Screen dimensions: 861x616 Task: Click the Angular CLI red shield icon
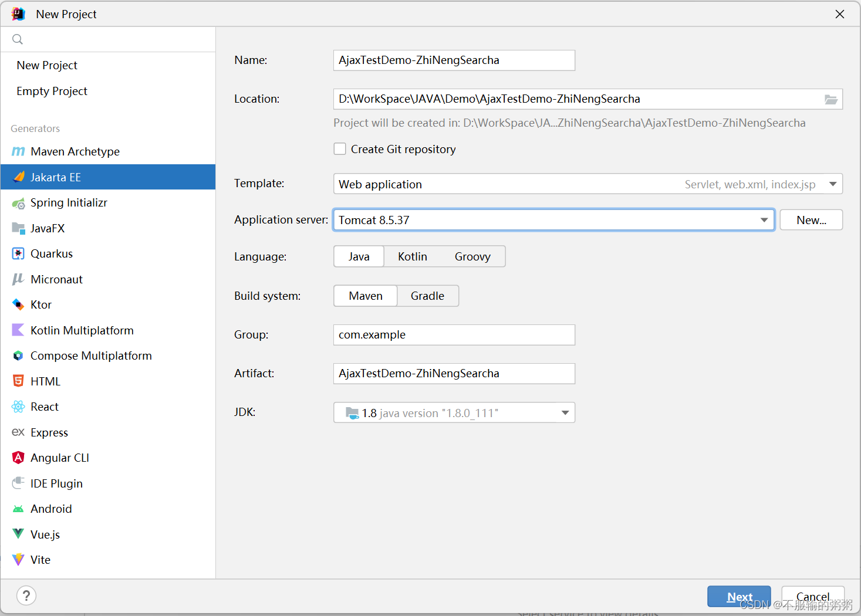pyautogui.click(x=18, y=458)
